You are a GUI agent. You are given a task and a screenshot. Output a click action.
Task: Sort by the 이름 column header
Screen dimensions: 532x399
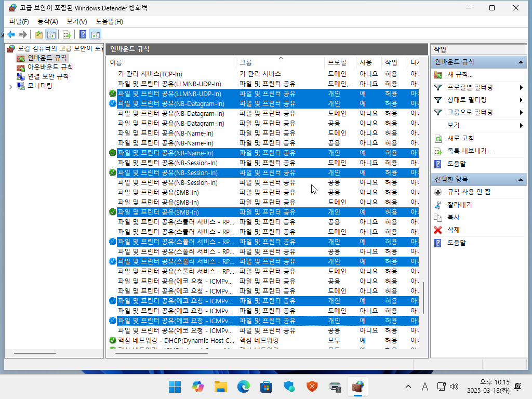[171, 62]
